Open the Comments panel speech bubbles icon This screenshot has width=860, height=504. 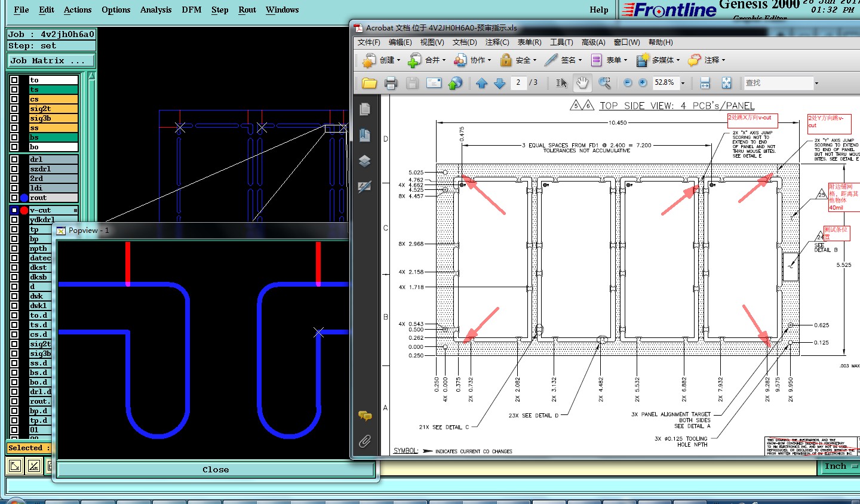coord(365,416)
